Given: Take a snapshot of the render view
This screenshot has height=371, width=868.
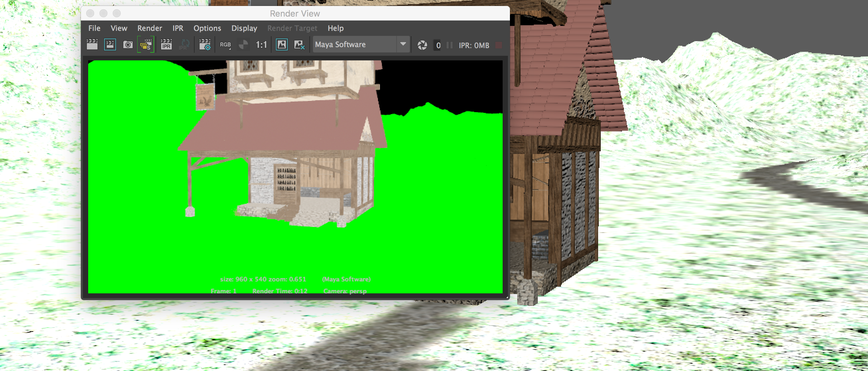Looking at the screenshot, I should (x=128, y=44).
